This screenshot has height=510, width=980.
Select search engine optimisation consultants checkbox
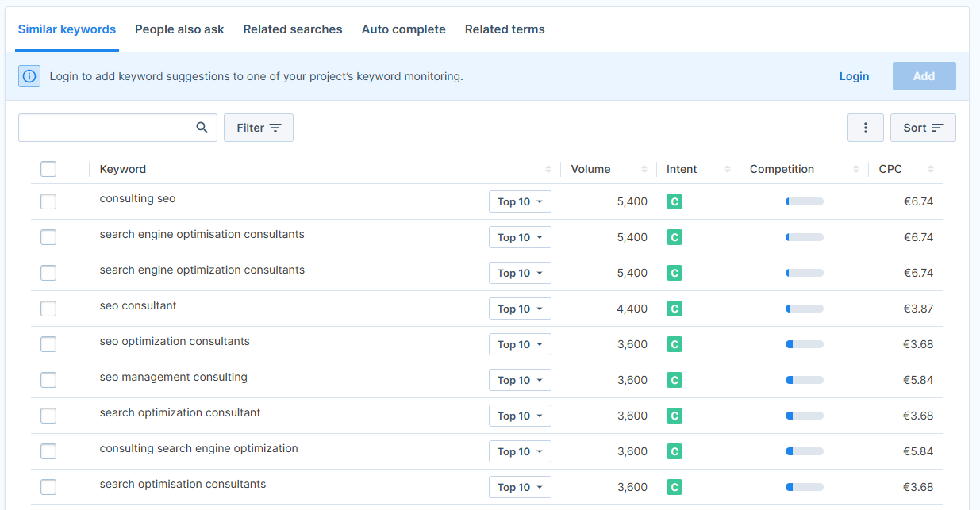(x=48, y=237)
